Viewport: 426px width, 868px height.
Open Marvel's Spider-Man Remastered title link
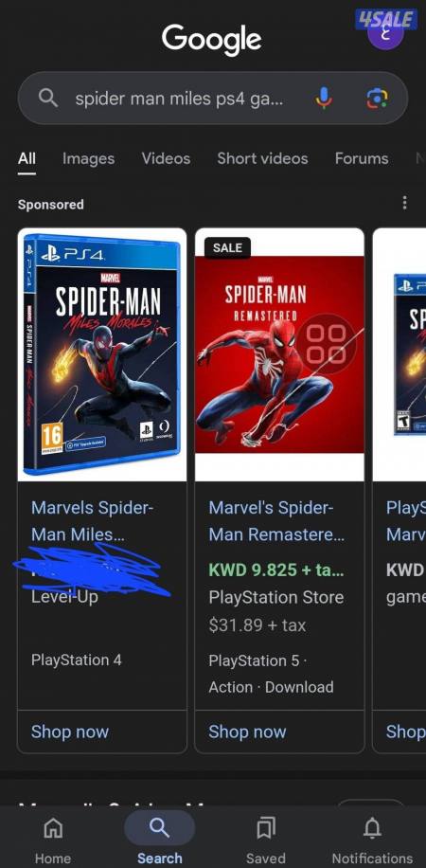tap(276, 521)
